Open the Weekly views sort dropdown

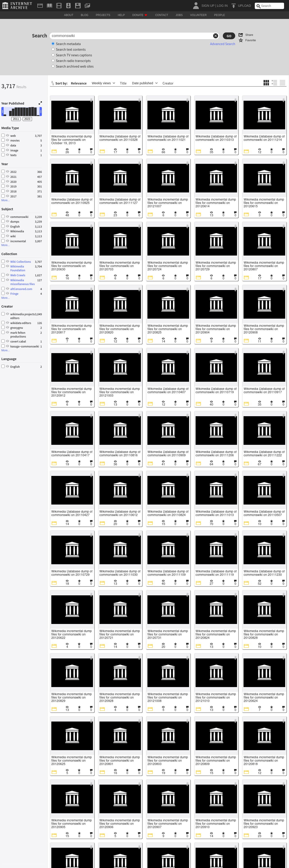pyautogui.click(x=103, y=83)
